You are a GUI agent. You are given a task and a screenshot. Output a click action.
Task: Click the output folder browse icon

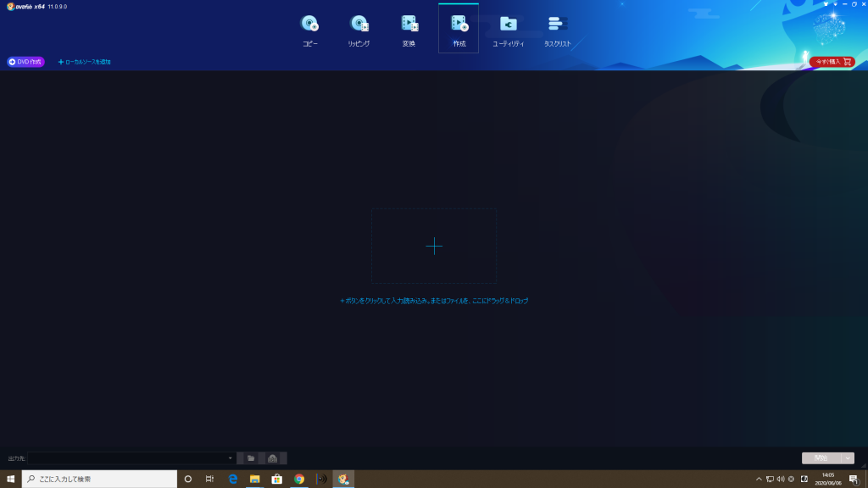(251, 458)
